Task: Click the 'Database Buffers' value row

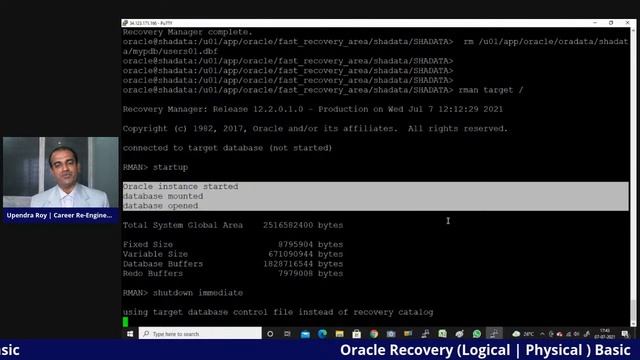Action: [233, 264]
